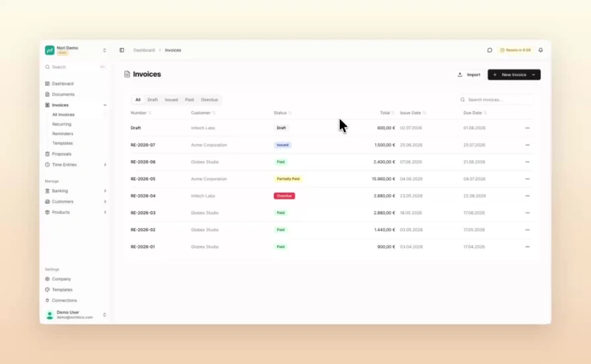Click the Dashboard grid icon
Image resolution: width=591 pixels, height=364 pixels.
(47, 83)
